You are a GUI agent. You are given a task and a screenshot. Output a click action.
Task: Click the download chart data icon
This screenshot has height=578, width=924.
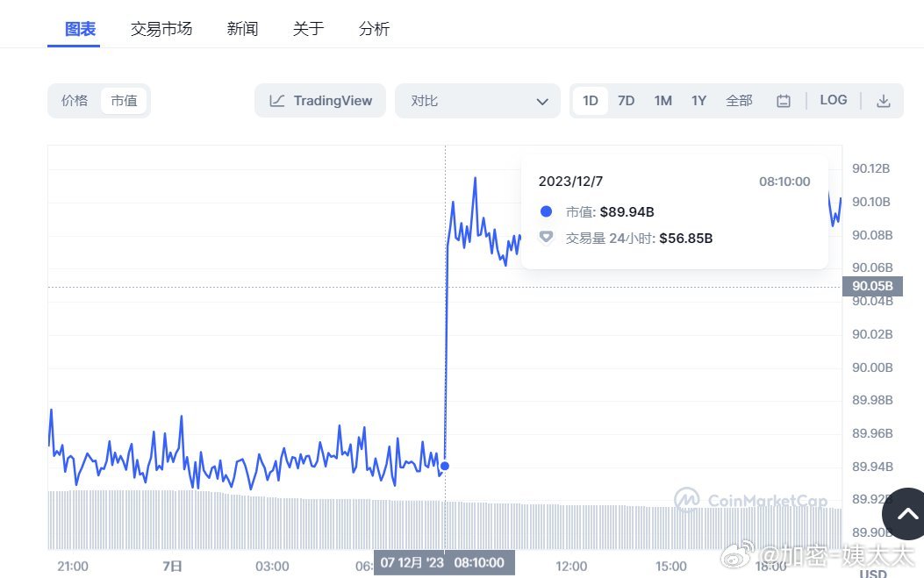[x=884, y=101]
